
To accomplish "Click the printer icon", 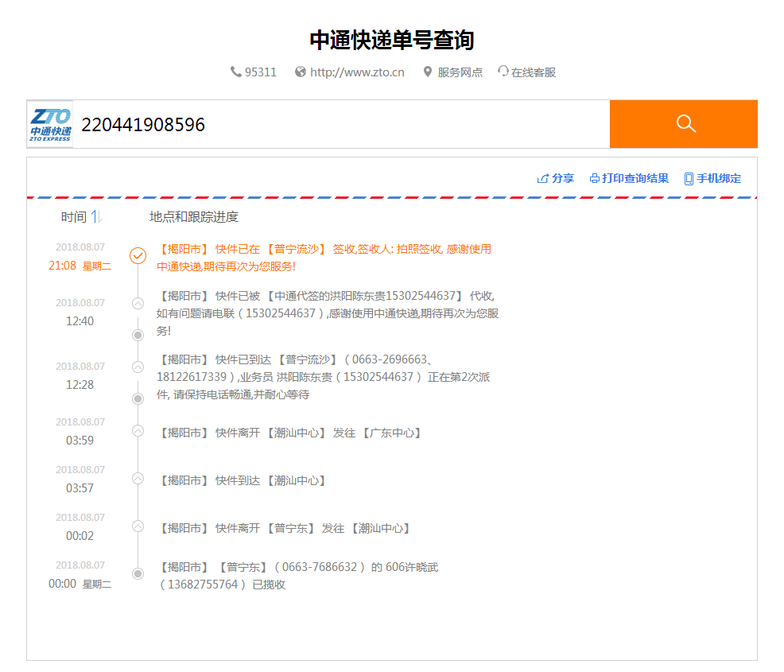I will tap(595, 178).
